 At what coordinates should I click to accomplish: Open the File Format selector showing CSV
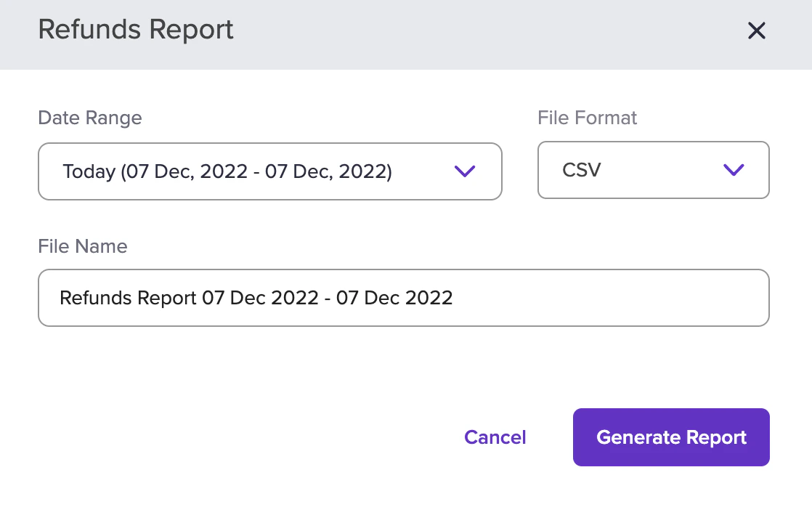click(x=652, y=170)
